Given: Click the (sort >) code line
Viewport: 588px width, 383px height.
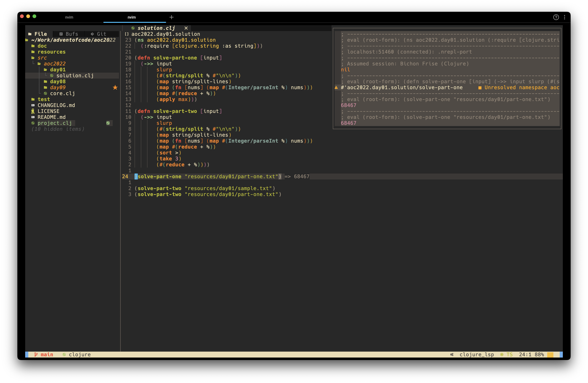Looking at the screenshot, I should [169, 153].
